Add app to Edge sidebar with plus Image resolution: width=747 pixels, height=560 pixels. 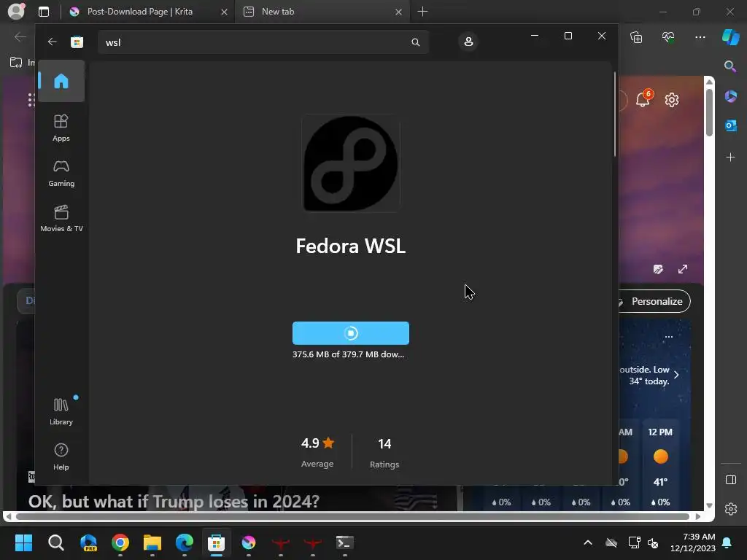730,157
